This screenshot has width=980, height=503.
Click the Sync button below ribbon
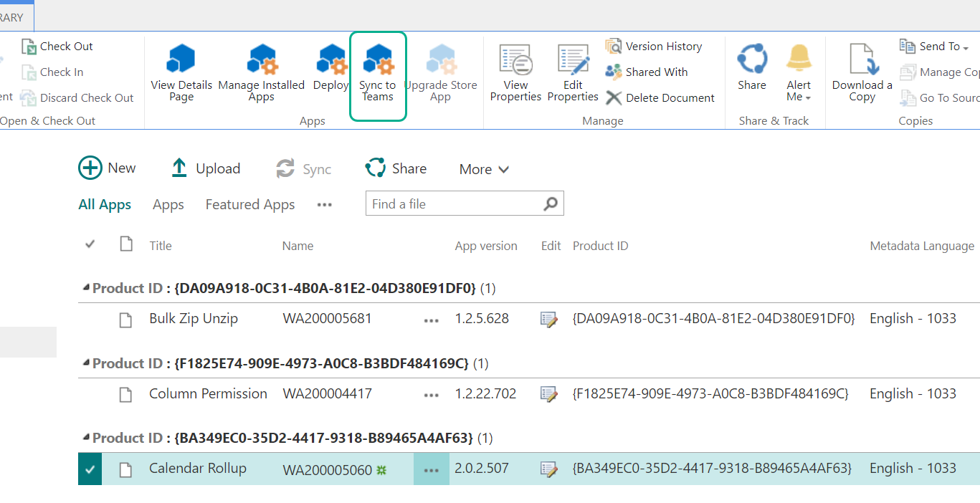tap(303, 169)
